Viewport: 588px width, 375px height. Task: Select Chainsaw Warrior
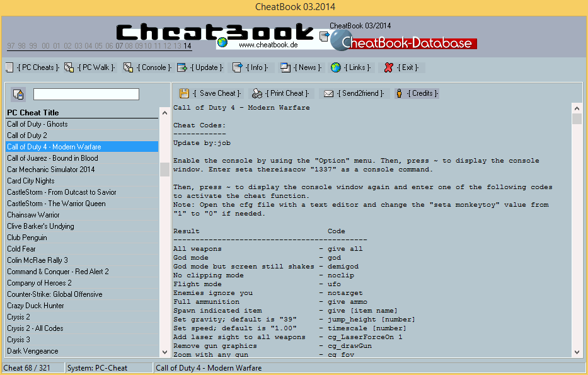[x=83, y=215]
